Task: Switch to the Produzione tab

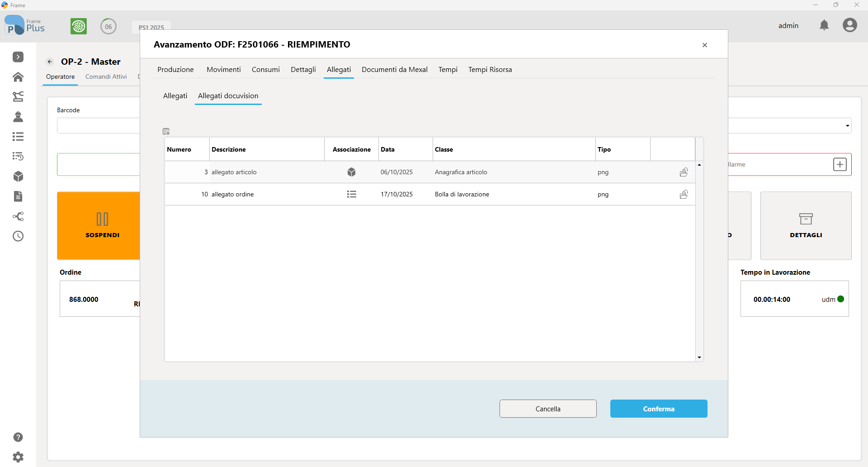Action: click(175, 69)
